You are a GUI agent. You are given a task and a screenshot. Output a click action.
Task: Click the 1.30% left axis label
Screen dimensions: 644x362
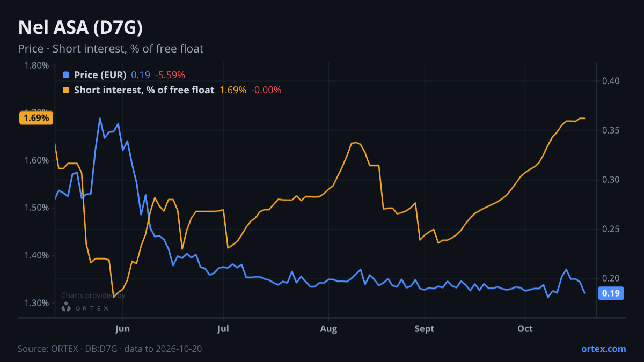click(x=37, y=303)
